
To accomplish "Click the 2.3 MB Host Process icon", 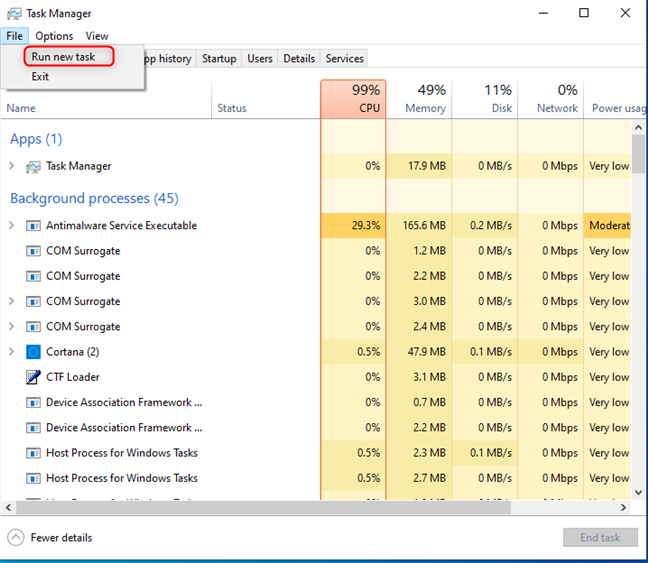I will [33, 453].
